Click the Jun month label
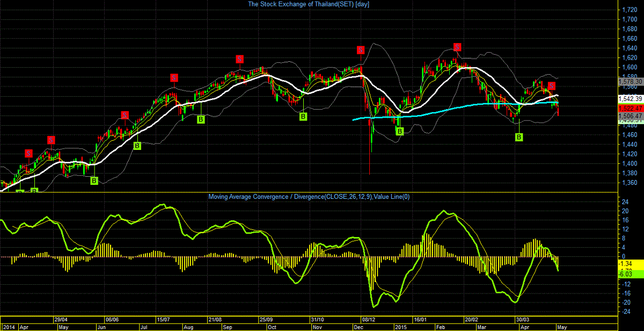 (101, 327)
